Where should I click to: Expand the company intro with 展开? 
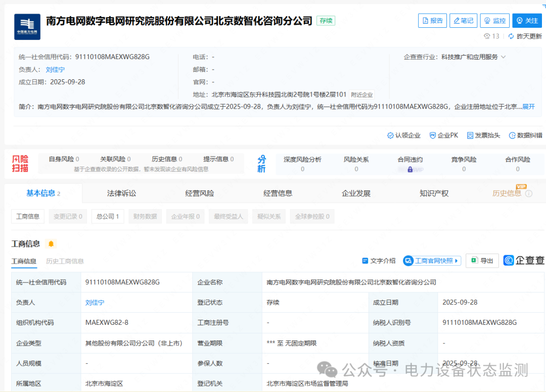528,107
